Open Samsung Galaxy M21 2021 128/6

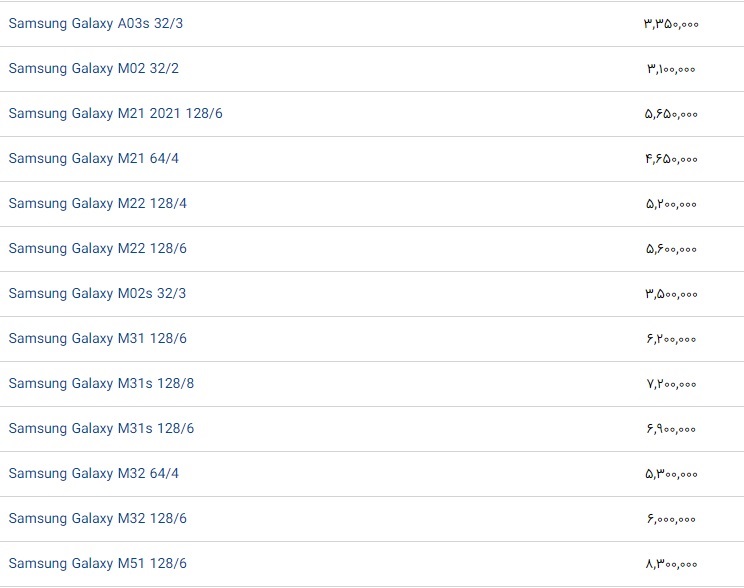115,114
